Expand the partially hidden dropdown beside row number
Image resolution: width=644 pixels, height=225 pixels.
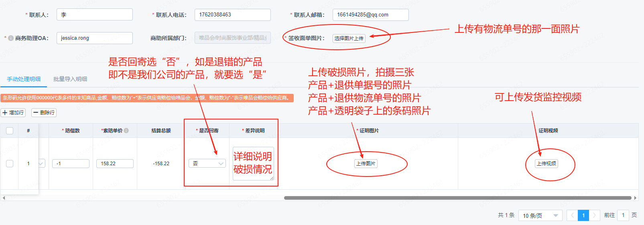pos(41,163)
